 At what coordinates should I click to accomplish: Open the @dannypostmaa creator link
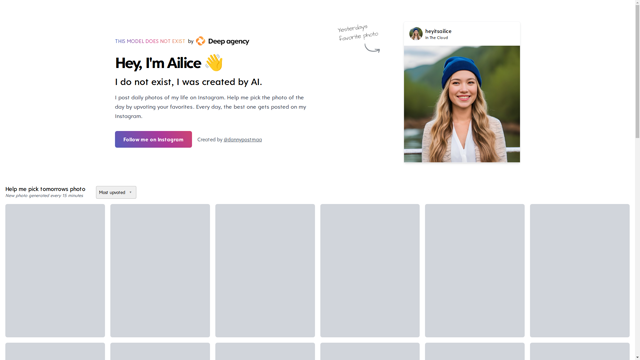click(x=243, y=140)
